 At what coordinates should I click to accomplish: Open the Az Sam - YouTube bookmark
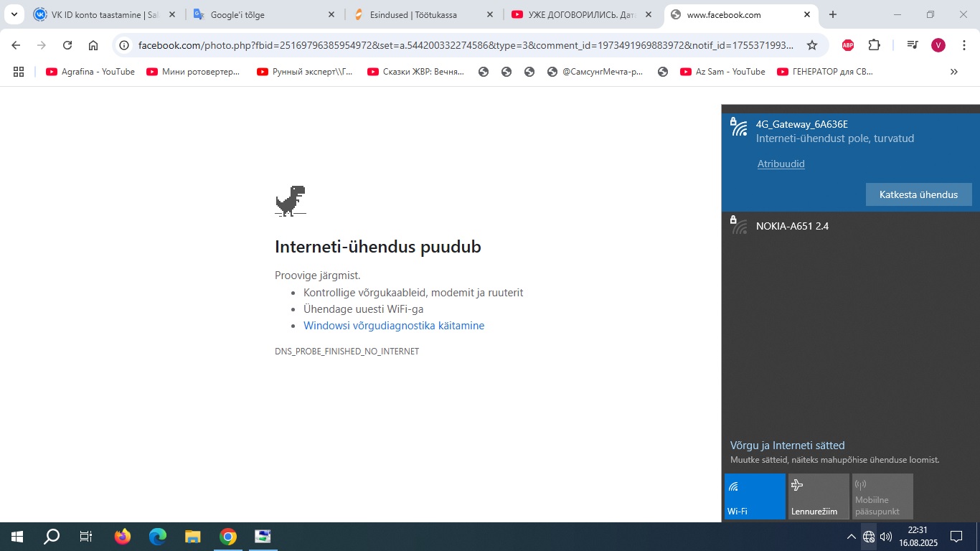tap(722, 72)
